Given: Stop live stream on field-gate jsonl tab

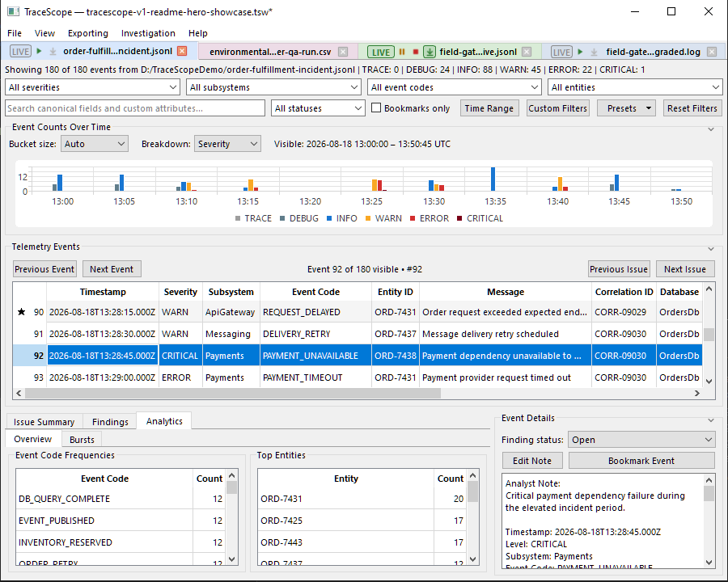Looking at the screenshot, I should click(x=416, y=52).
